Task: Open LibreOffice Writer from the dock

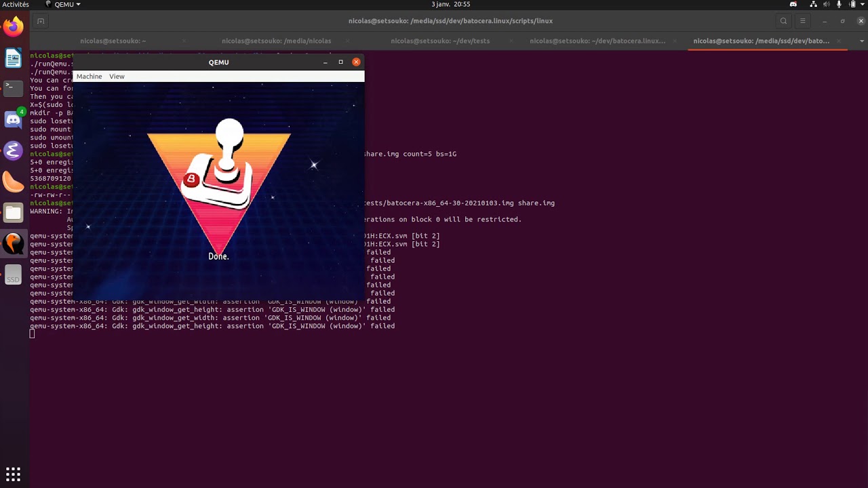Action: [x=14, y=58]
